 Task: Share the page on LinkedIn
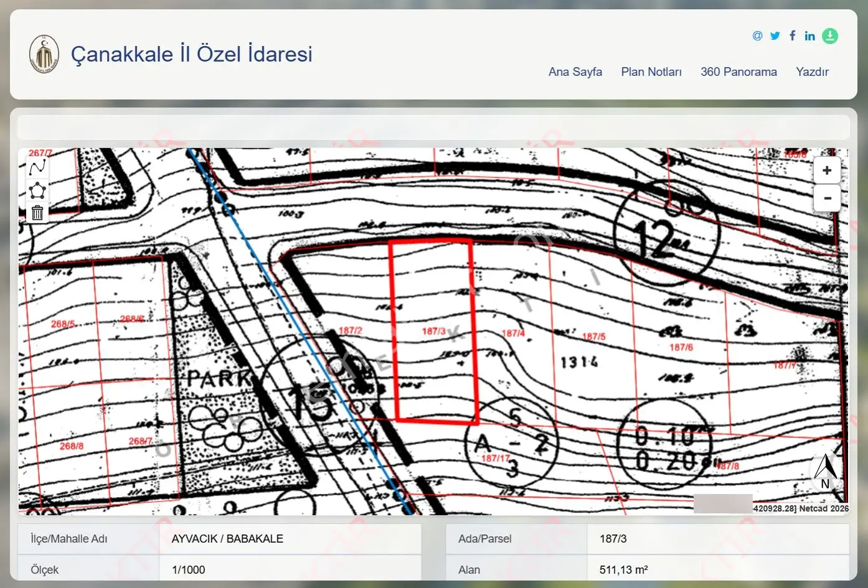click(x=809, y=35)
